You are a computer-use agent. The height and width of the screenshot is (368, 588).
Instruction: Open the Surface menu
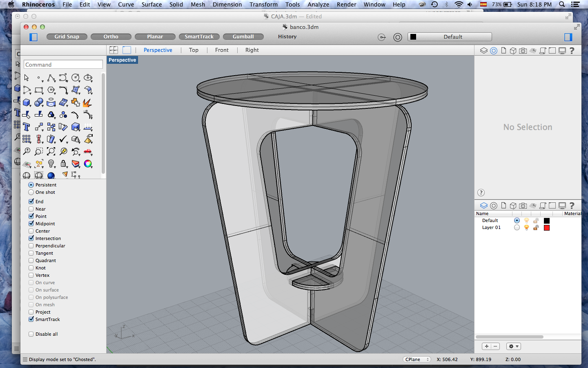pyautogui.click(x=151, y=4)
